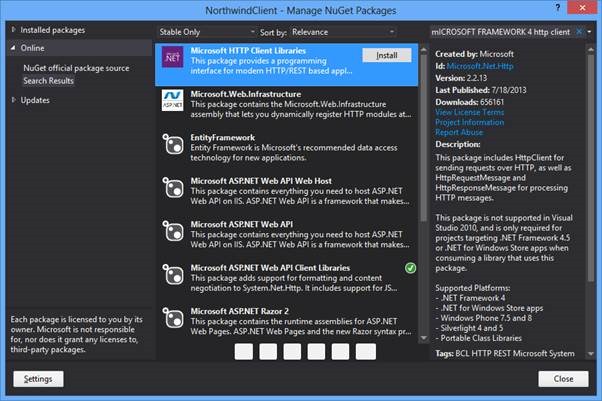The height and width of the screenshot is (401, 602).
Task: Click the Web API Client Libraries package icon
Action: pyautogui.click(x=174, y=275)
